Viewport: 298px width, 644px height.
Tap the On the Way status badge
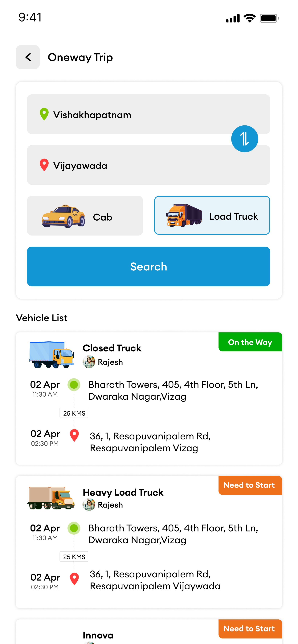tap(250, 342)
